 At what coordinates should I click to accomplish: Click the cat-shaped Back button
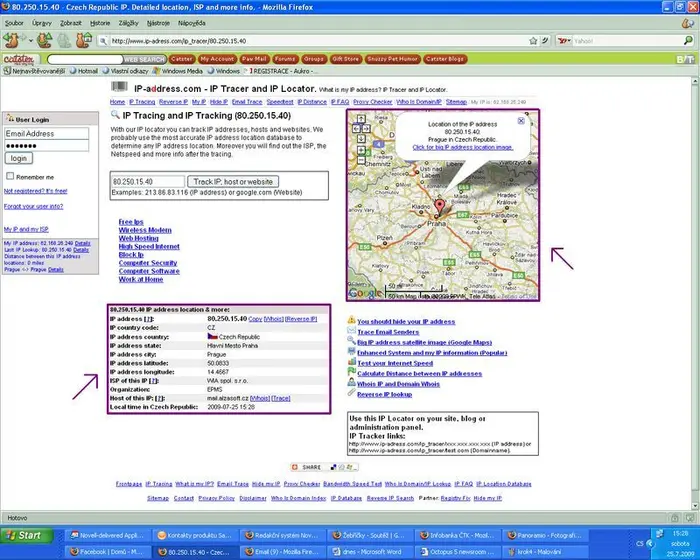[13, 41]
